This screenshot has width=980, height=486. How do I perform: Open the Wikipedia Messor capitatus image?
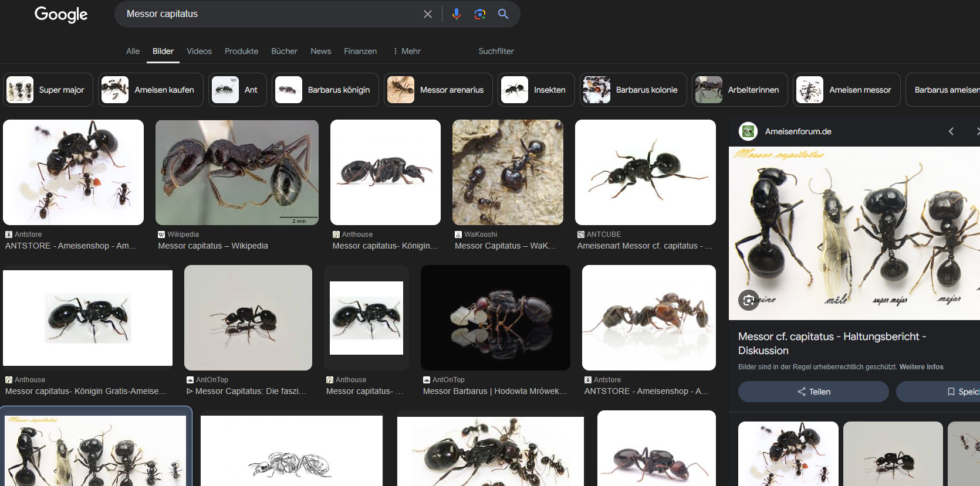click(x=236, y=172)
